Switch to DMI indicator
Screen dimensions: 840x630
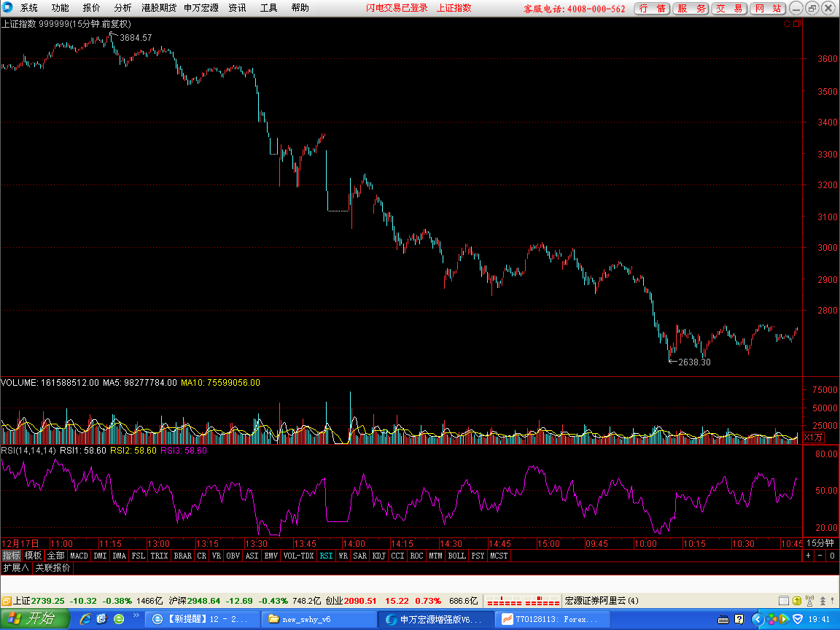(100, 556)
